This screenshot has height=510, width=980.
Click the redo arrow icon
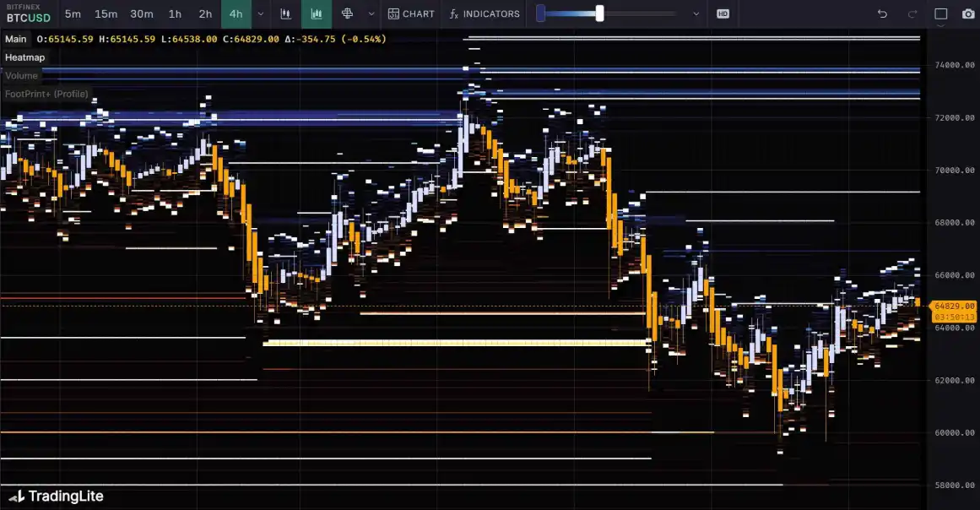[x=912, y=14]
